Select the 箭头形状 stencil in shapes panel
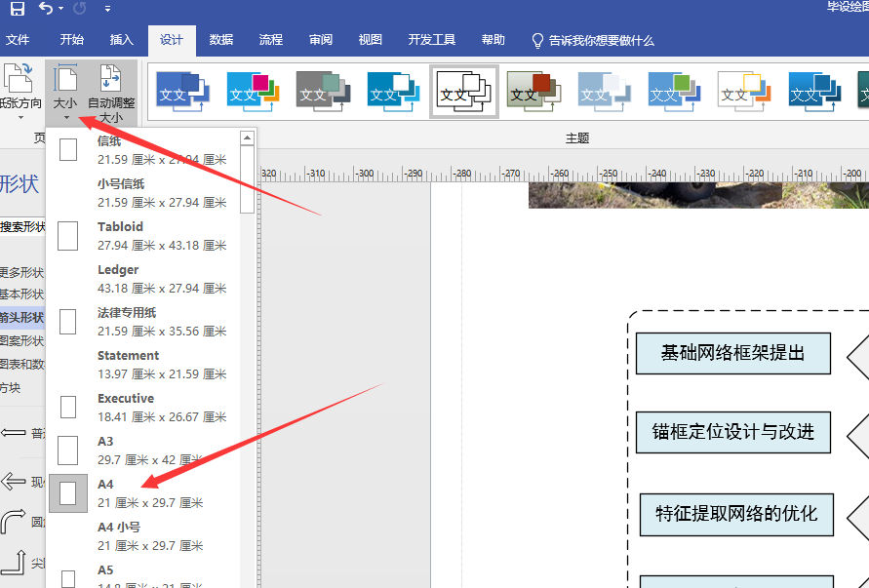The height and width of the screenshot is (588, 869). click(21, 318)
